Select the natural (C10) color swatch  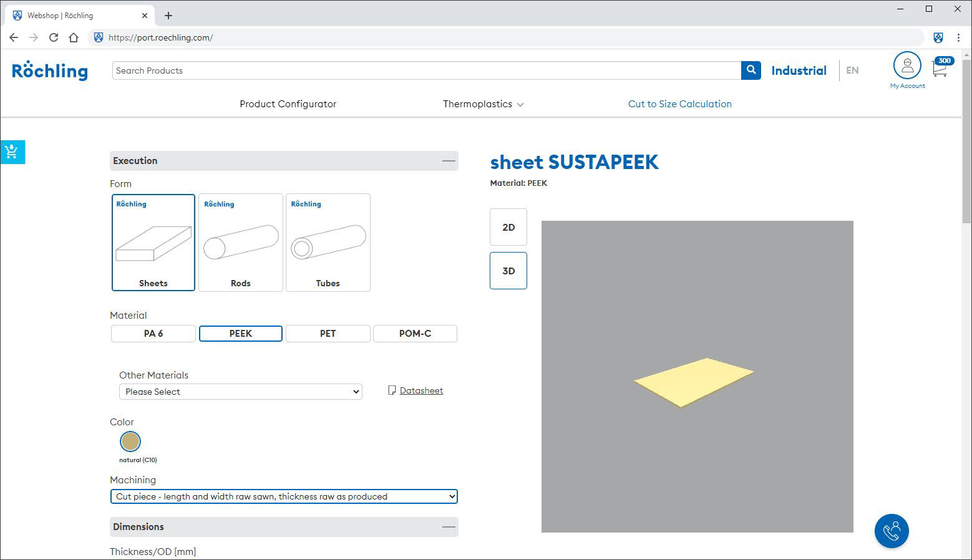click(130, 442)
